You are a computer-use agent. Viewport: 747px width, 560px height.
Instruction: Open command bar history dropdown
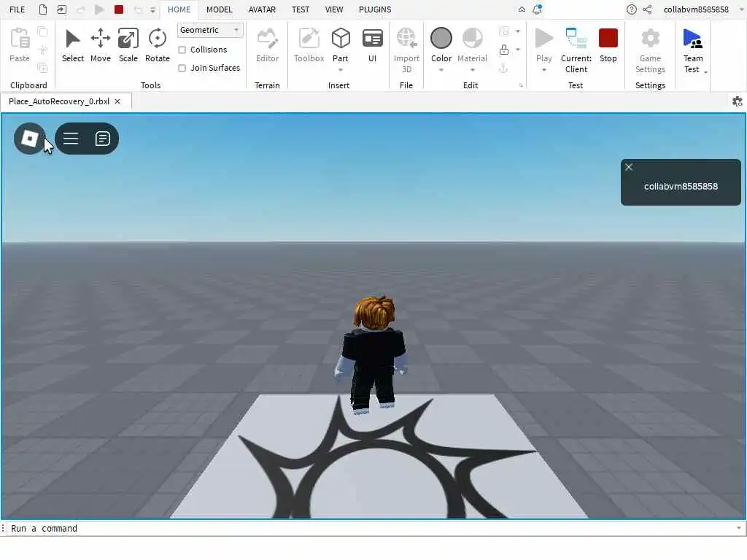click(738, 528)
